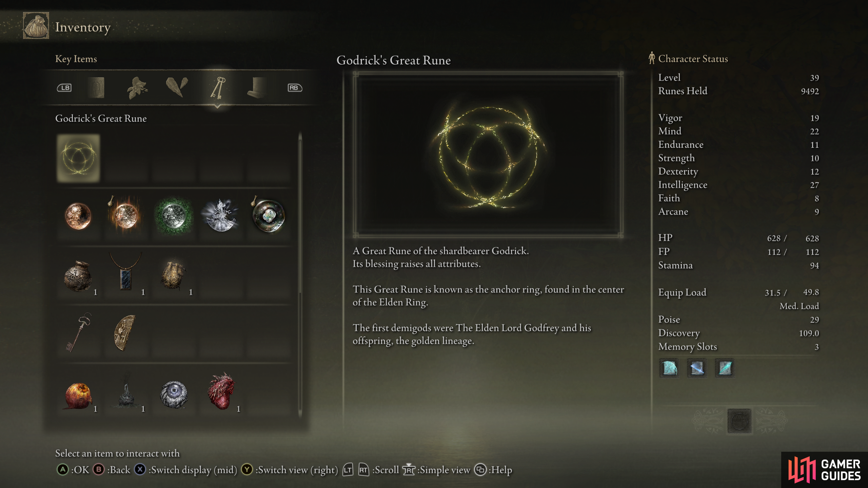Select Godrick's Great Rune item slot
The width and height of the screenshot is (868, 488).
pyautogui.click(x=78, y=158)
